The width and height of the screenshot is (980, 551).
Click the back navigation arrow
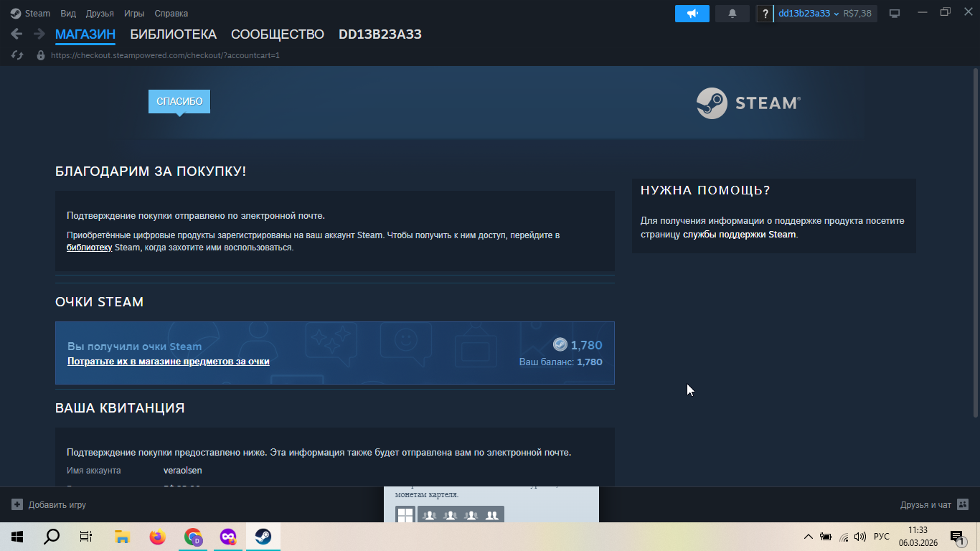[x=17, y=34]
